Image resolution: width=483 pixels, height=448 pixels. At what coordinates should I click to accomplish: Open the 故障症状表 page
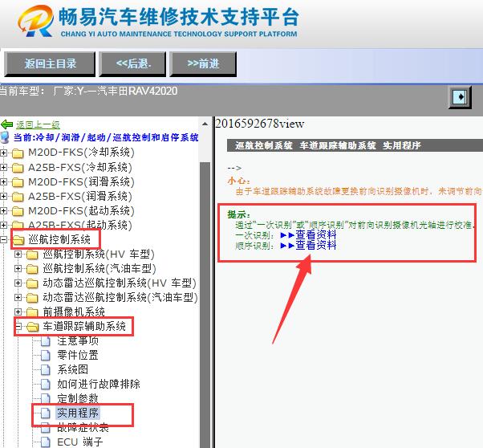click(83, 428)
